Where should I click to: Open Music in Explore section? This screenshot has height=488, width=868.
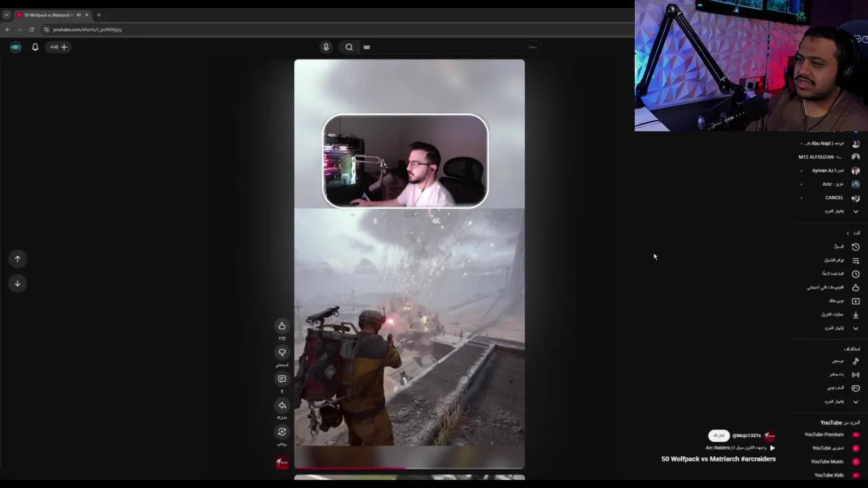830,361
